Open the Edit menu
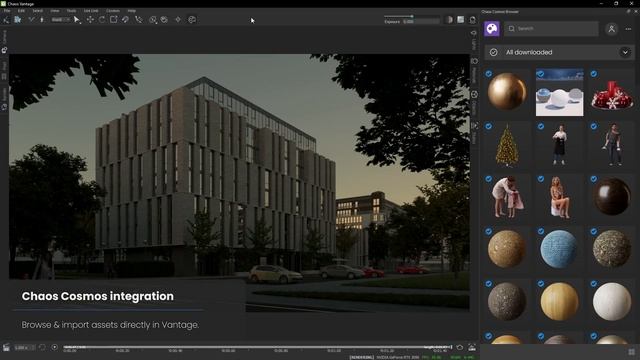 (x=21, y=11)
